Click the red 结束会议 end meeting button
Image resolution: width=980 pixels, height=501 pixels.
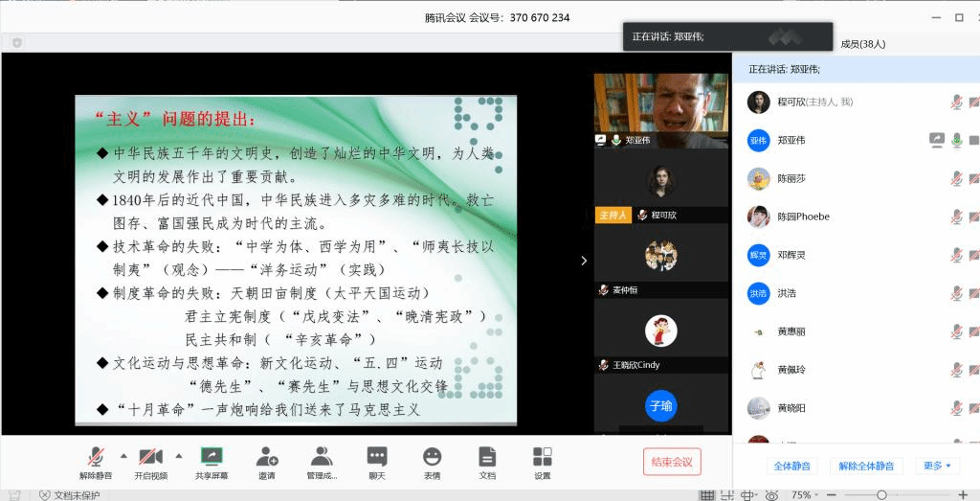(672, 462)
